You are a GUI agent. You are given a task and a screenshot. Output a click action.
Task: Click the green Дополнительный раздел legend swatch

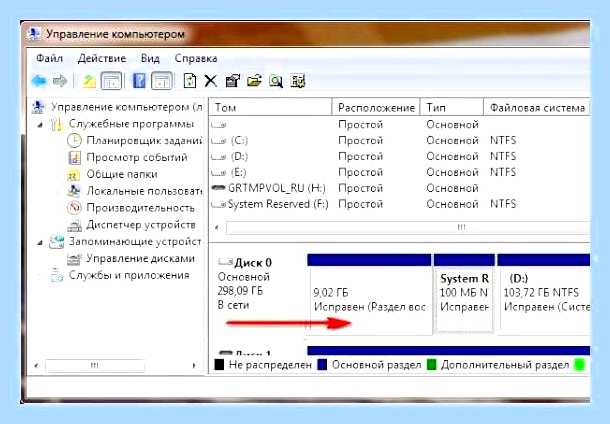(x=432, y=364)
